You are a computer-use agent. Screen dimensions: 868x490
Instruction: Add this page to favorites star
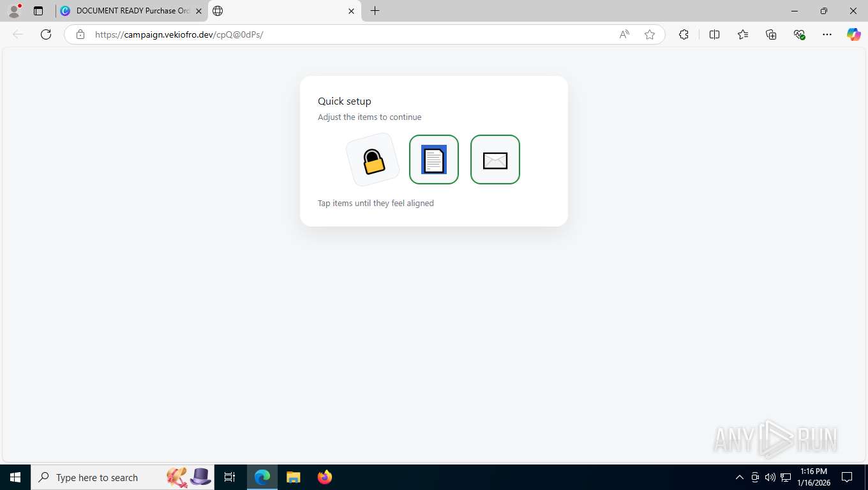pyautogui.click(x=650, y=34)
